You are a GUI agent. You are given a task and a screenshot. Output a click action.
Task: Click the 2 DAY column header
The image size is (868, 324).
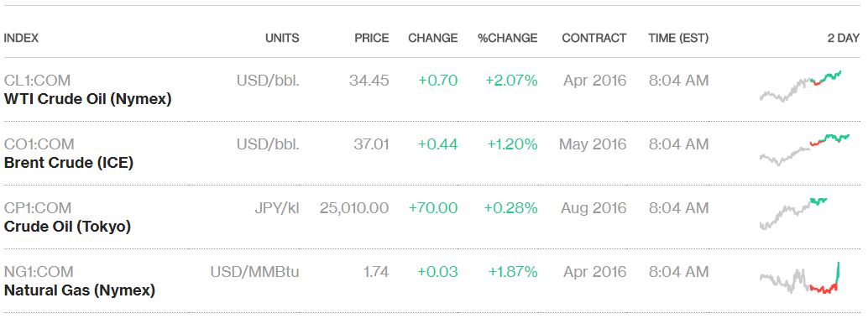844,39
